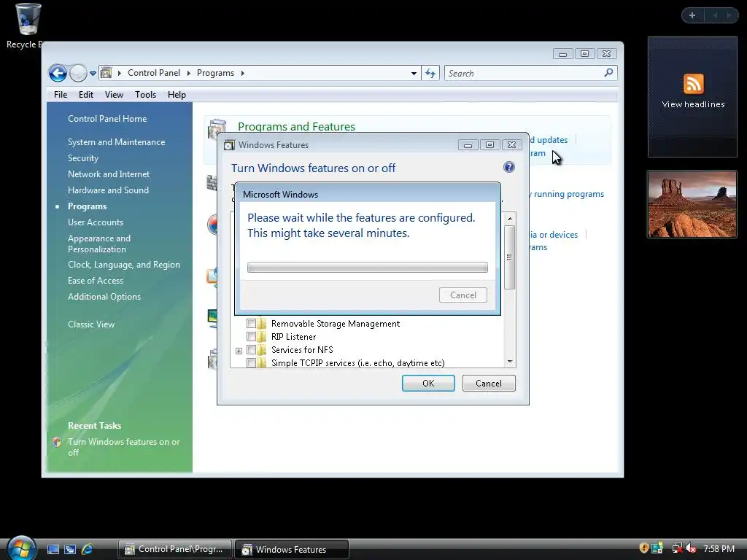
Task: Open recent pages dropdown beside Forward button
Action: click(93, 74)
